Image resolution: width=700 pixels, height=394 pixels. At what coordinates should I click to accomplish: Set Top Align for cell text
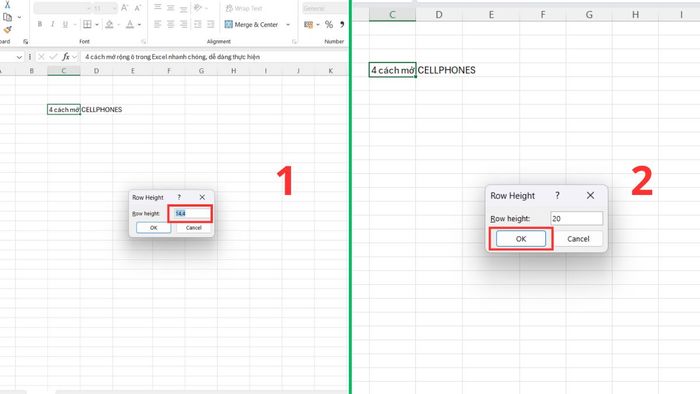[158, 8]
